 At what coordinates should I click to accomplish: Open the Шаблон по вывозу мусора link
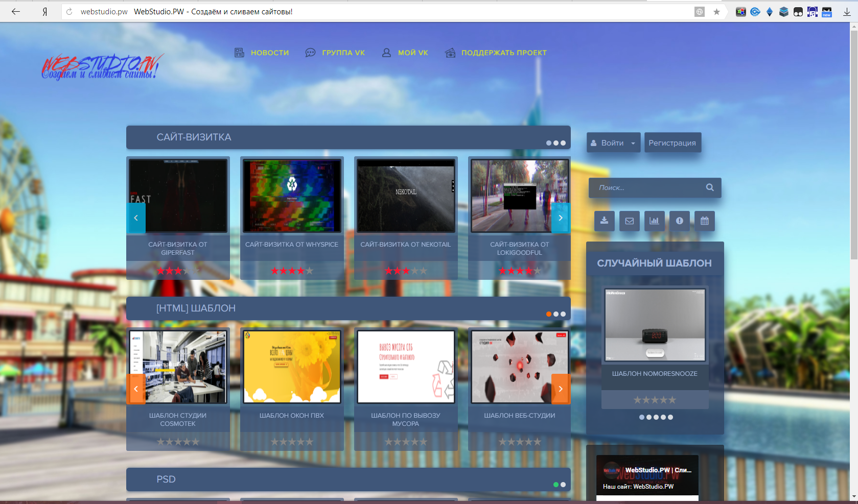tap(406, 420)
